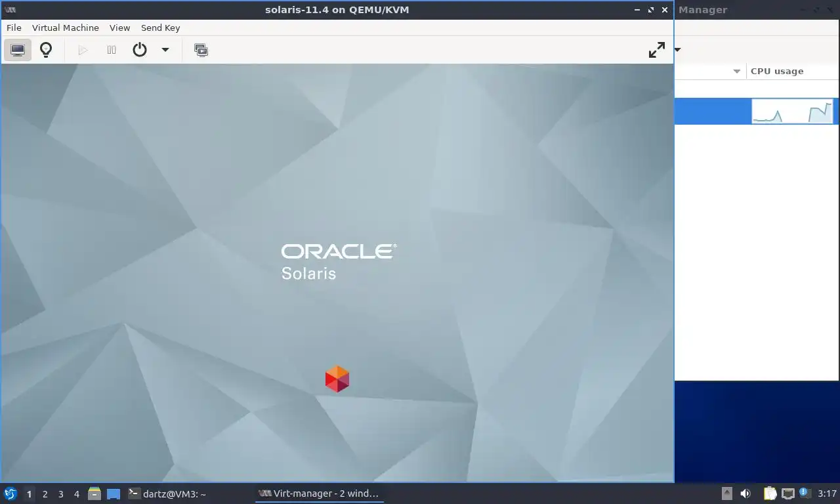The width and height of the screenshot is (840, 504).
Task: Click the sort arrow column header in Manager
Action: (736, 71)
